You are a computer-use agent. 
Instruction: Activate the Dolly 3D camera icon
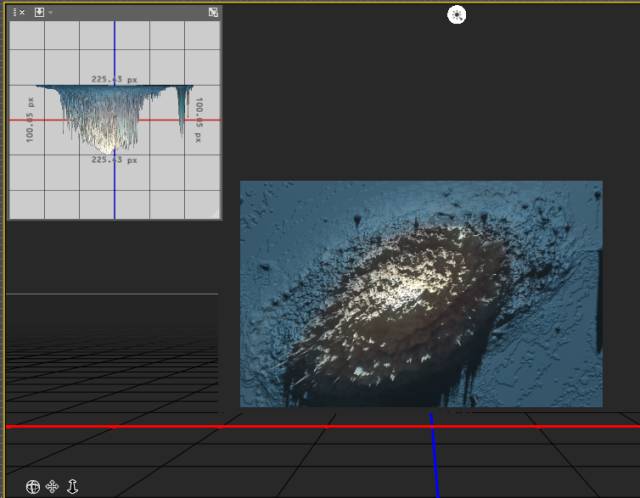click(72, 487)
